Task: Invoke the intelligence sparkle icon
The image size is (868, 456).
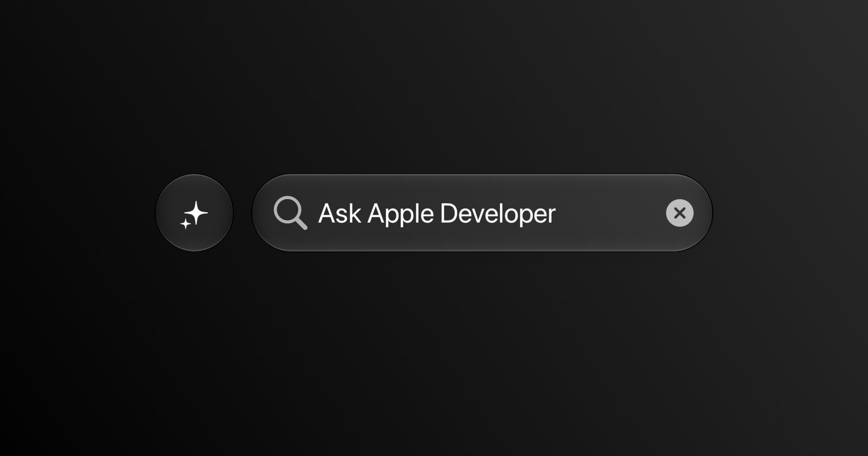Action: (x=194, y=214)
